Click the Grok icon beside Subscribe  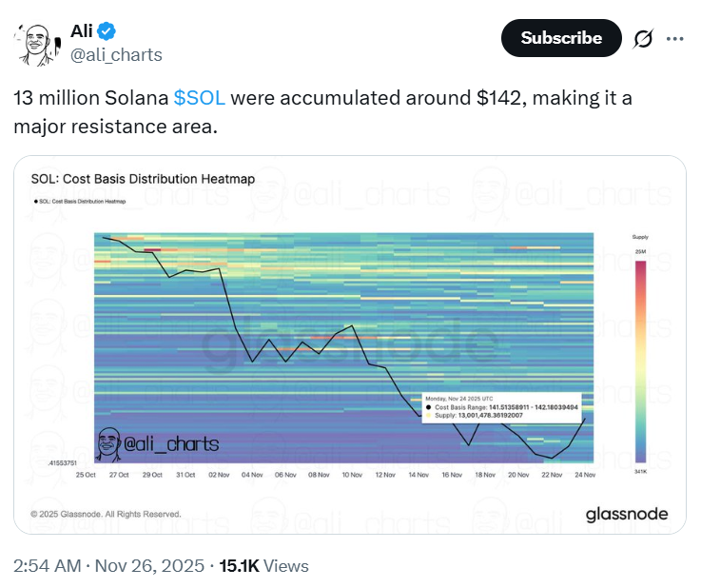[642, 38]
